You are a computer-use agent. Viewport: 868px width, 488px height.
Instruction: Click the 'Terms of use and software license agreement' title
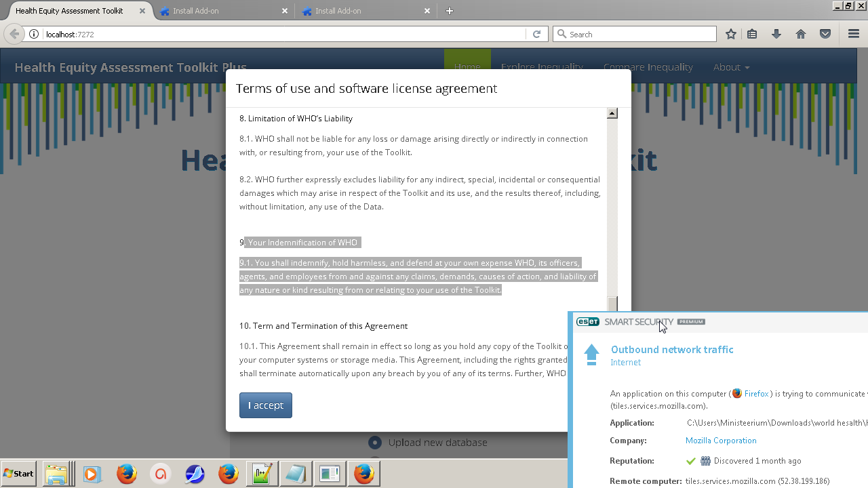pyautogui.click(x=366, y=88)
